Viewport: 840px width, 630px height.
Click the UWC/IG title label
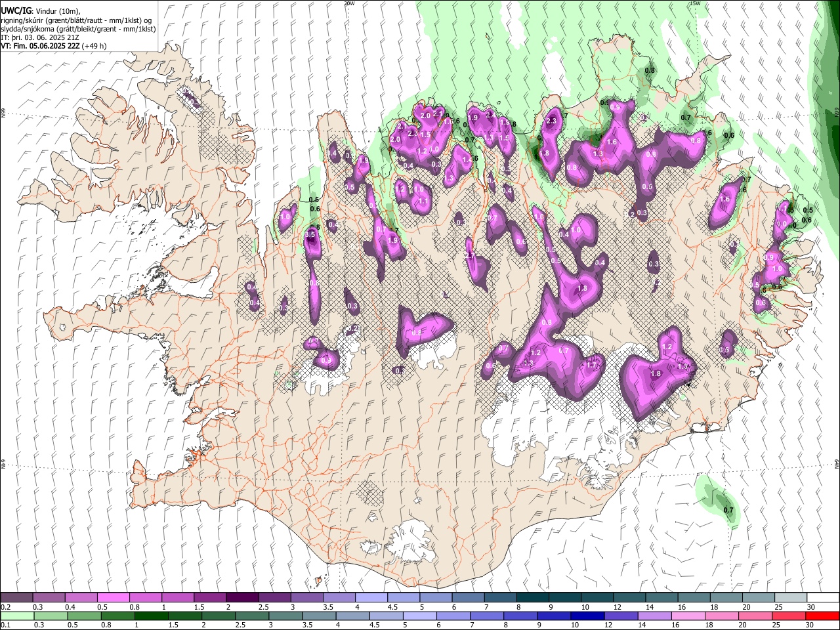click(16, 11)
